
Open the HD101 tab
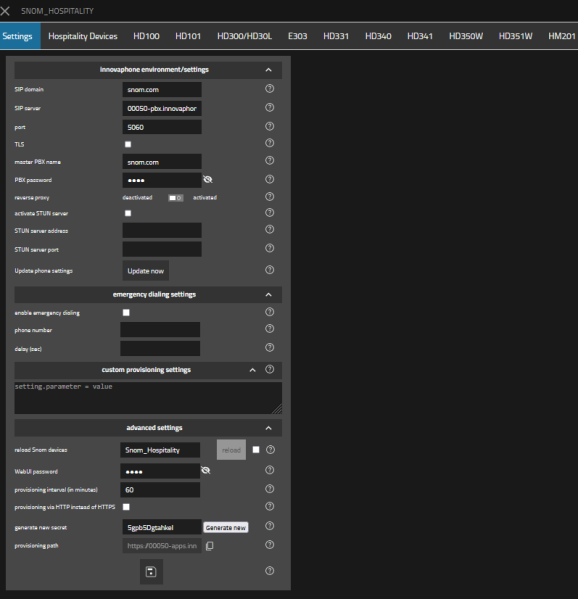[x=188, y=36]
